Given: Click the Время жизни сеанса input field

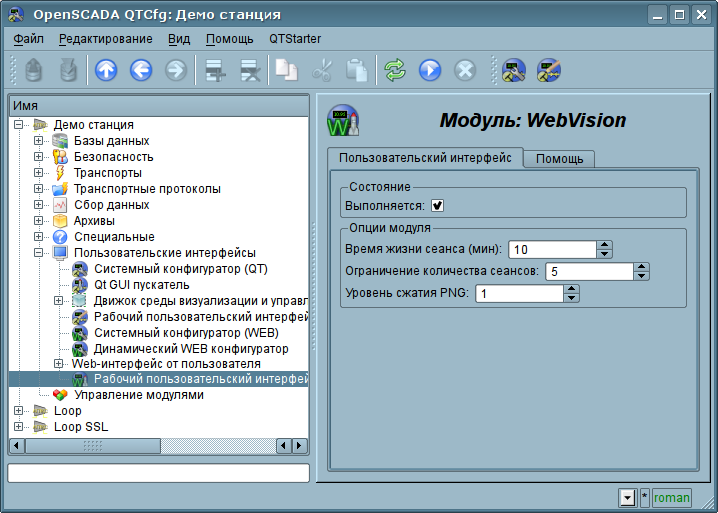Looking at the screenshot, I should [x=552, y=250].
